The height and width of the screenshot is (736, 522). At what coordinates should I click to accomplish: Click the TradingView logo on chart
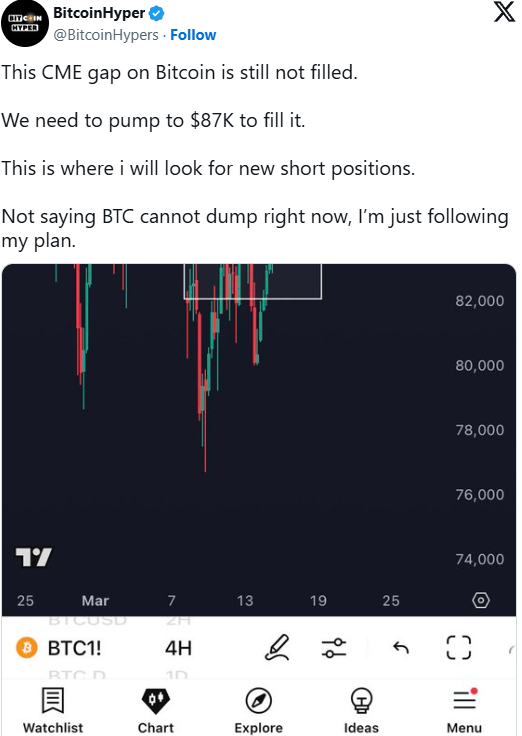coord(33,557)
